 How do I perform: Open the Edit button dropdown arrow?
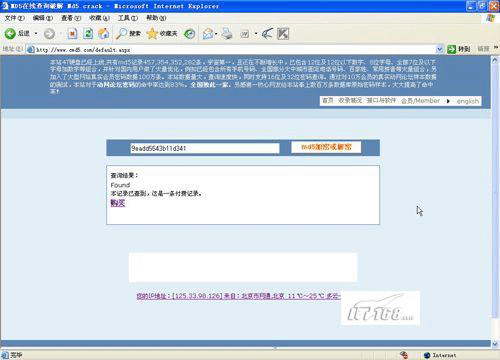point(256,34)
